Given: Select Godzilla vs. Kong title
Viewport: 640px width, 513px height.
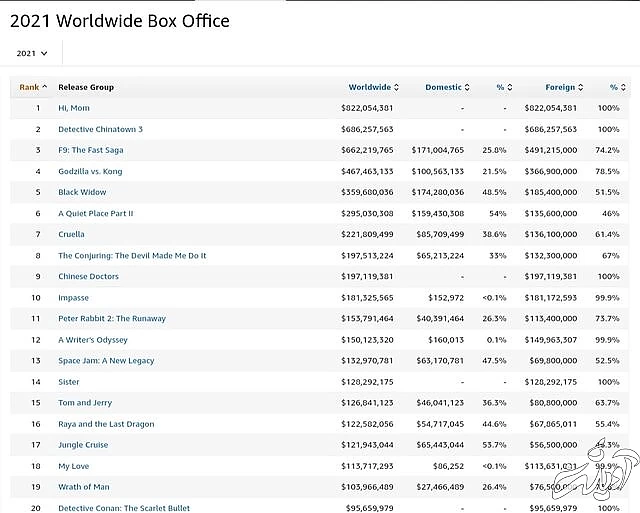Looking at the screenshot, I should click(x=93, y=171).
